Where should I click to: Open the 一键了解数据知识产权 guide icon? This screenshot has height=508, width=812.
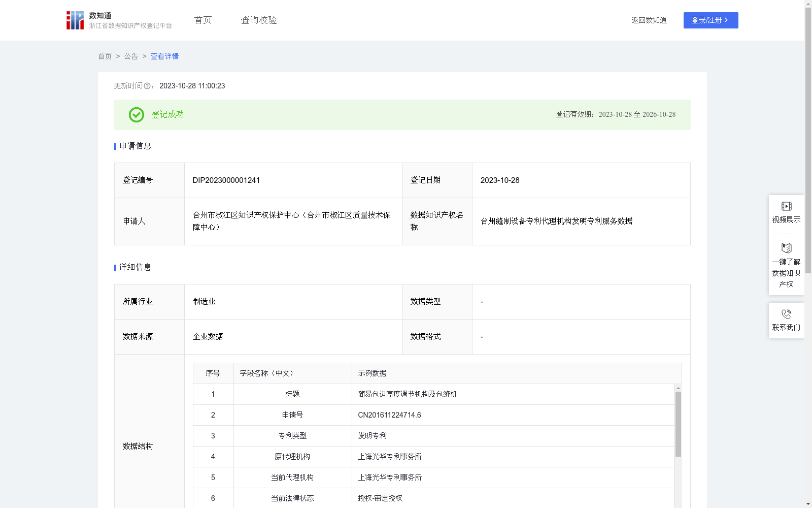pos(786,248)
